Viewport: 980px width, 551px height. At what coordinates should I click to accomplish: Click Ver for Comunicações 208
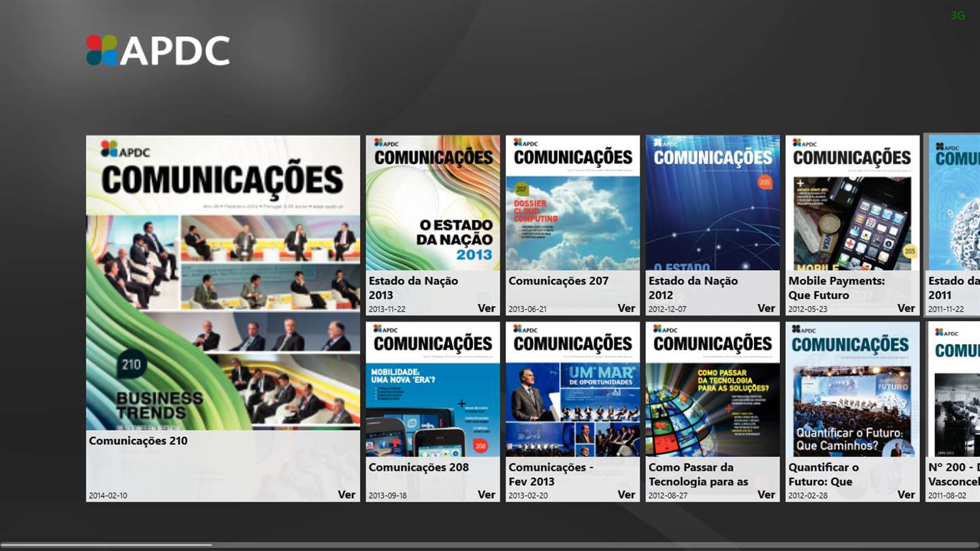(x=487, y=495)
